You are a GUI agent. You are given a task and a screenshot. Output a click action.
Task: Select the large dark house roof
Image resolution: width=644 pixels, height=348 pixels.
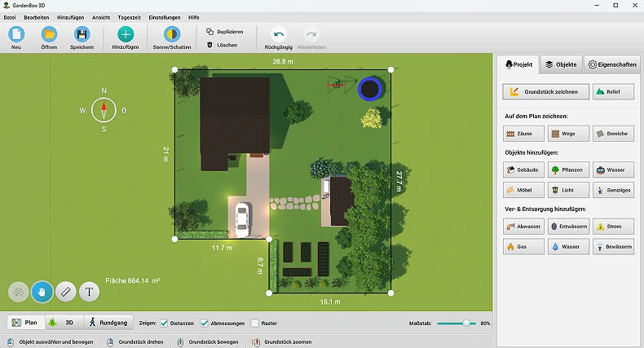tap(235, 117)
